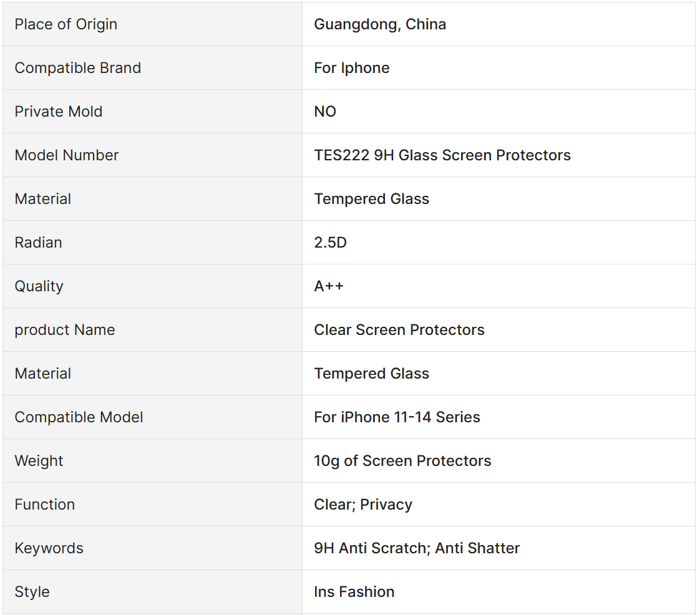Click the "Keywords" row label
The height and width of the screenshot is (615, 700).
tap(49, 548)
